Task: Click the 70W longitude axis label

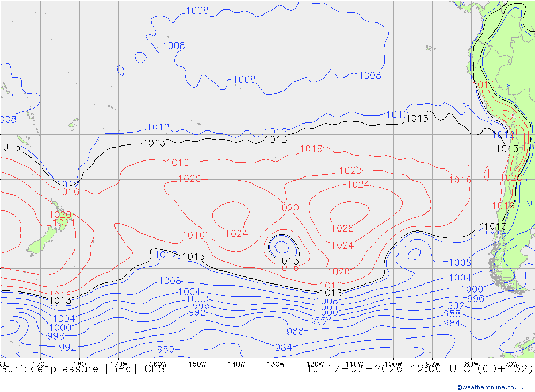Action: [x=511, y=364]
